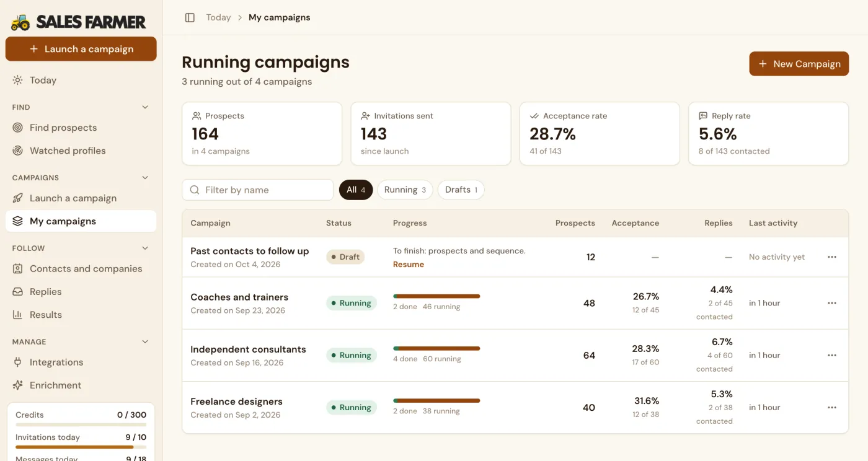Select the All filter tab
868x461 pixels.
(356, 190)
